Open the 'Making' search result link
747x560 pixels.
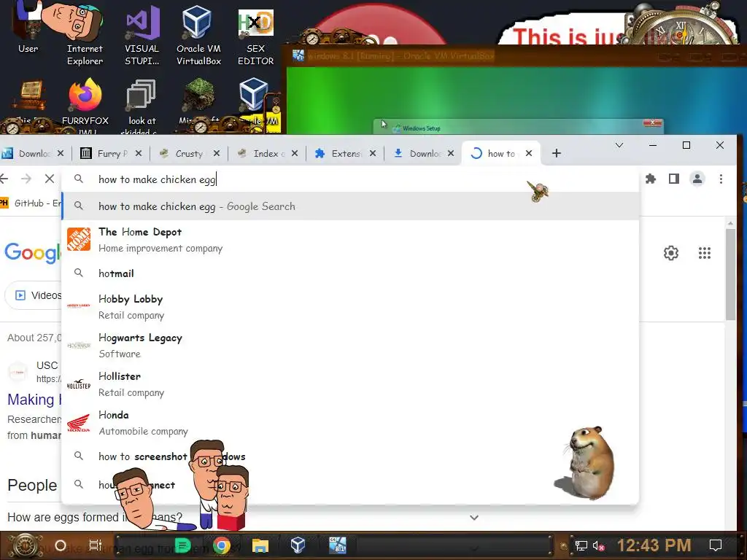(34, 400)
